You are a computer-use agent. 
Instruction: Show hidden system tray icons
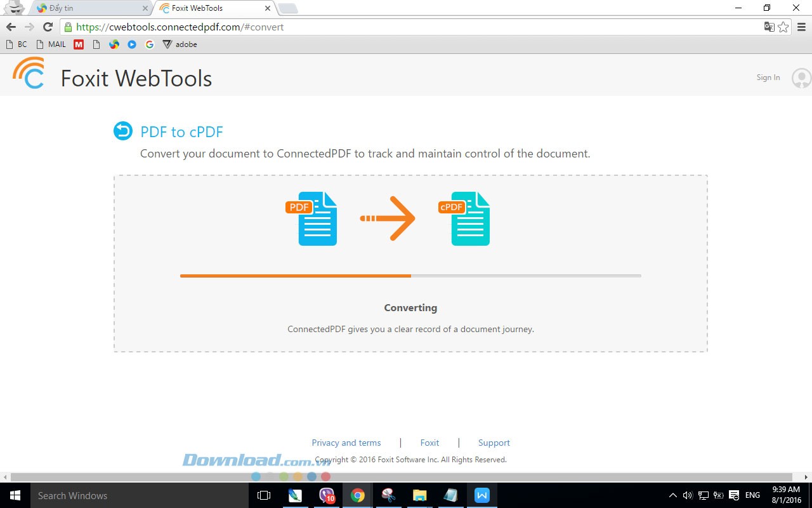pos(673,495)
